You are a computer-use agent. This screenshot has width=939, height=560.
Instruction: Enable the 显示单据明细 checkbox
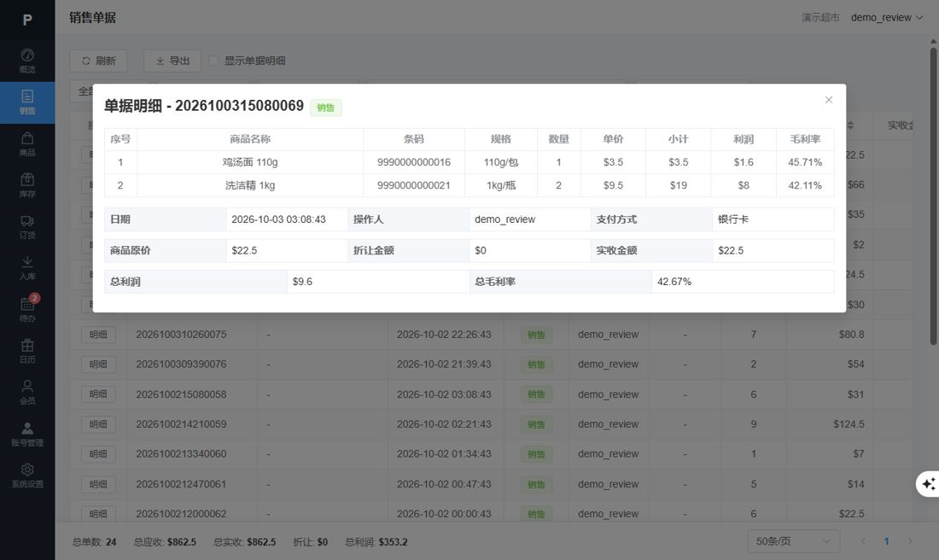(213, 61)
